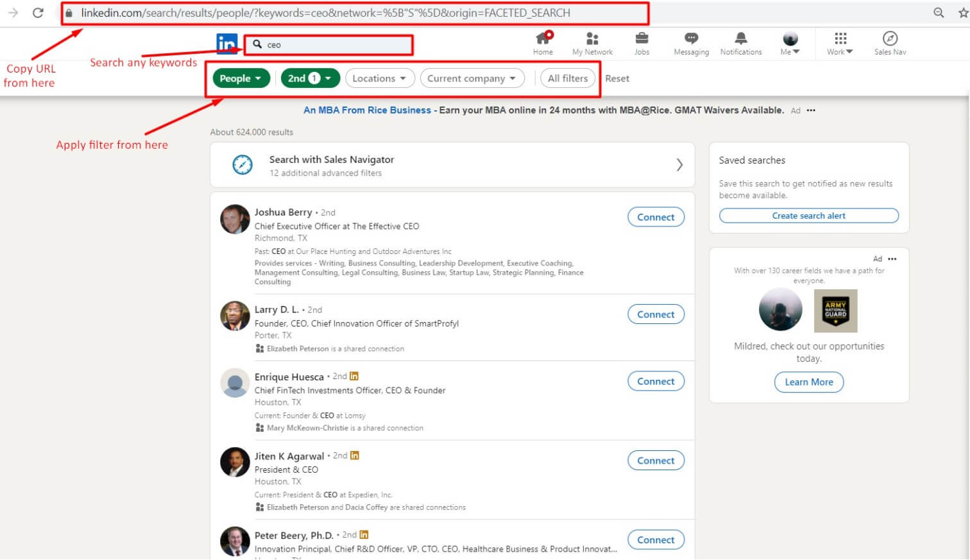Open Jiten K Agarwal's profile photo
The image size is (970, 560).
pos(235,462)
